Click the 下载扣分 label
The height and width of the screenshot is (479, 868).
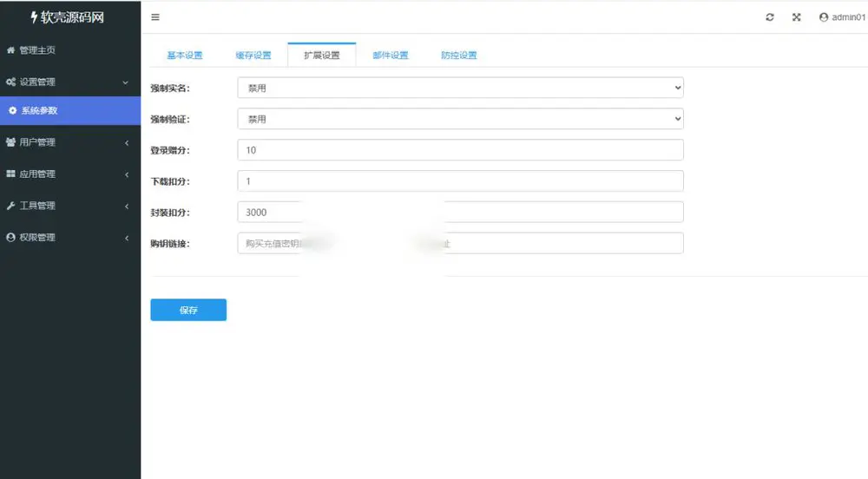(x=170, y=181)
